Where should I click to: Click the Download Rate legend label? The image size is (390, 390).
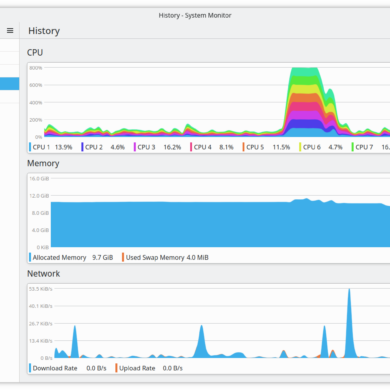tap(55, 368)
